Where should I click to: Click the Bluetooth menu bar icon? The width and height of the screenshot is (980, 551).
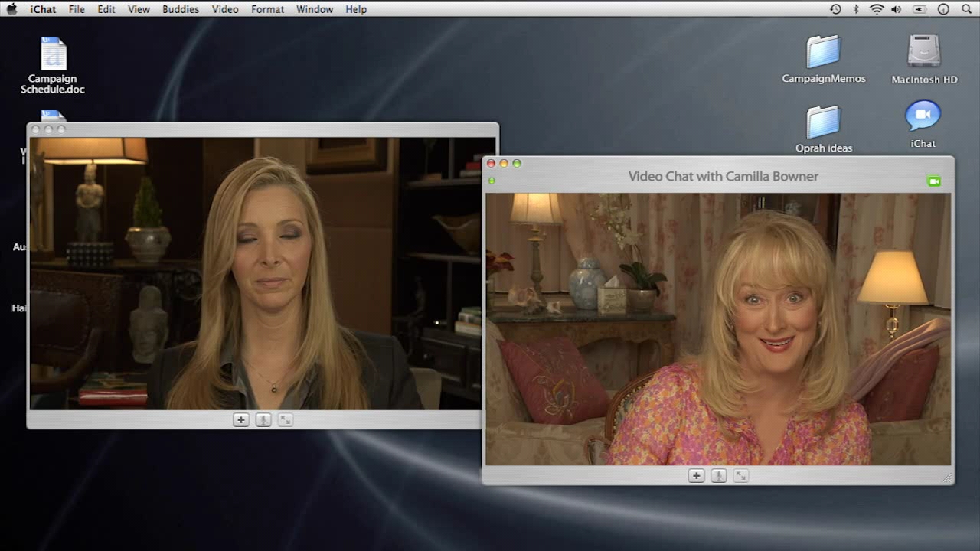857,9
